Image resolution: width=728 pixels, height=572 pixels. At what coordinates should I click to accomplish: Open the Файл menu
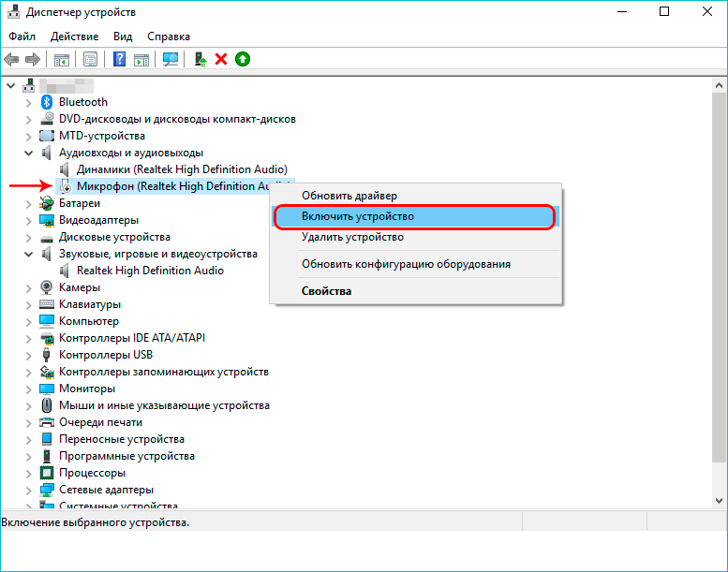tap(22, 37)
